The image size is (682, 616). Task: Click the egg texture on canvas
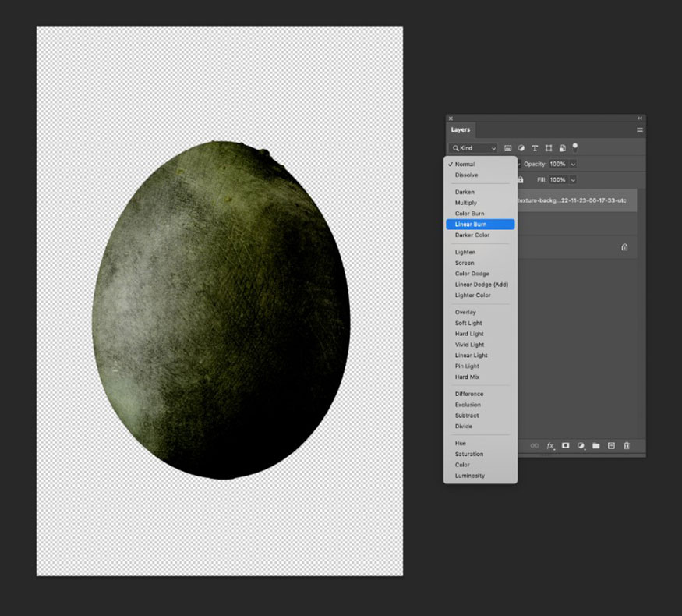221,310
